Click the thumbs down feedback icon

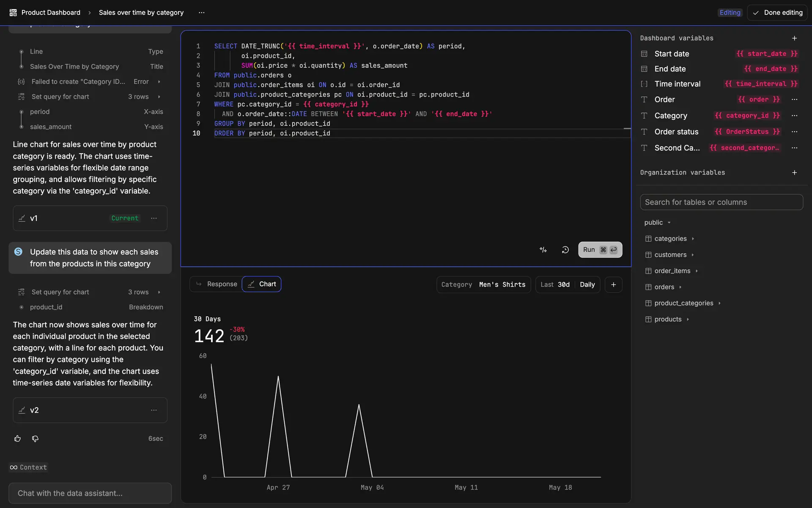point(35,439)
